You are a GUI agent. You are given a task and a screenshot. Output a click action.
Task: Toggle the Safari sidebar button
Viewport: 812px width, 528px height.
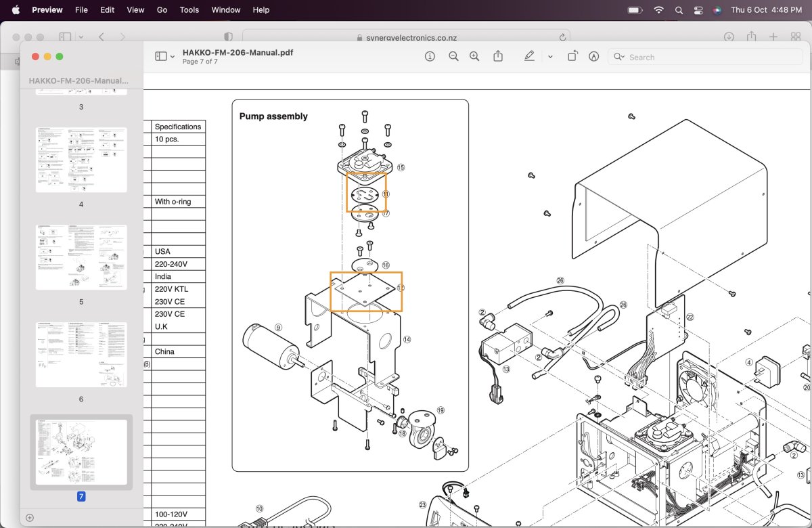(65, 37)
